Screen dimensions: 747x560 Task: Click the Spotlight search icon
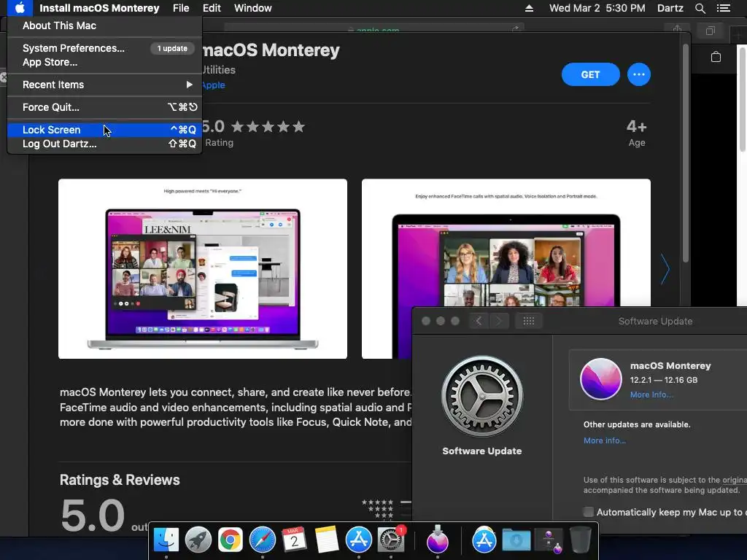point(700,8)
